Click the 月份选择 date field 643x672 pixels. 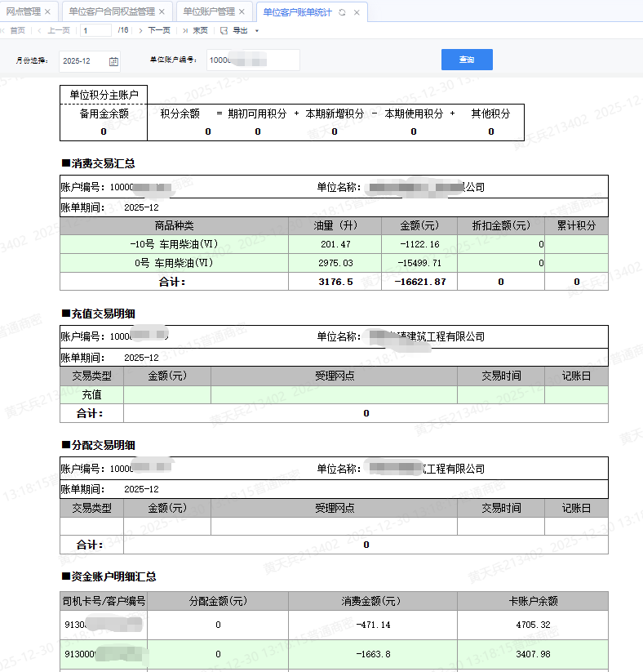coord(82,60)
